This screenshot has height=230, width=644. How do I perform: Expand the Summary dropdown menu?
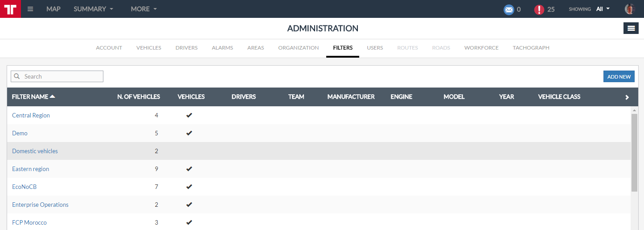(x=94, y=9)
